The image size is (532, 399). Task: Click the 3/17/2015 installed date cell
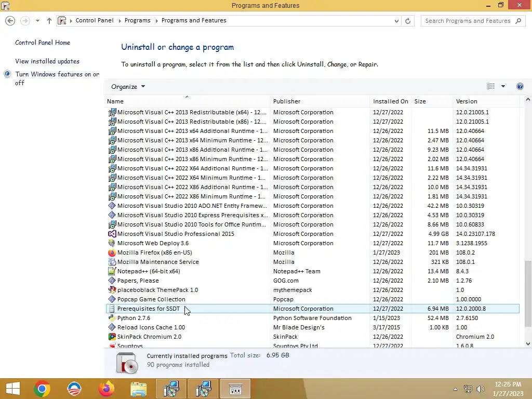[x=387, y=327]
